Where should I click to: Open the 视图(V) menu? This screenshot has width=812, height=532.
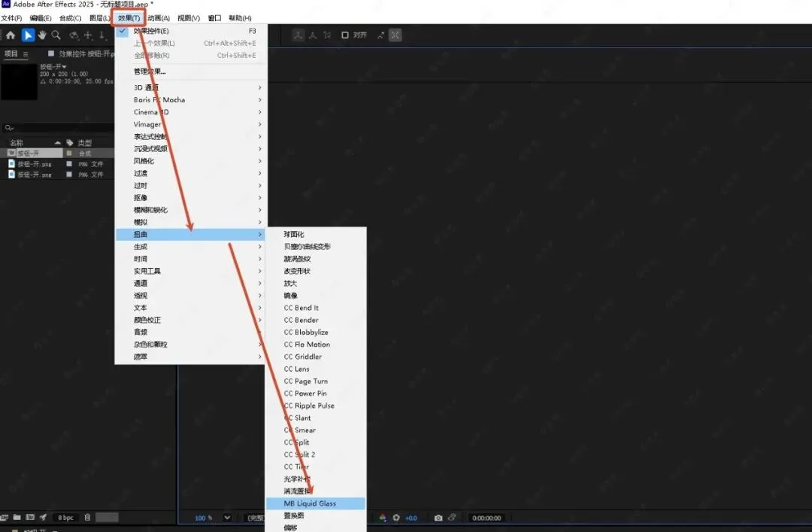tap(189, 17)
